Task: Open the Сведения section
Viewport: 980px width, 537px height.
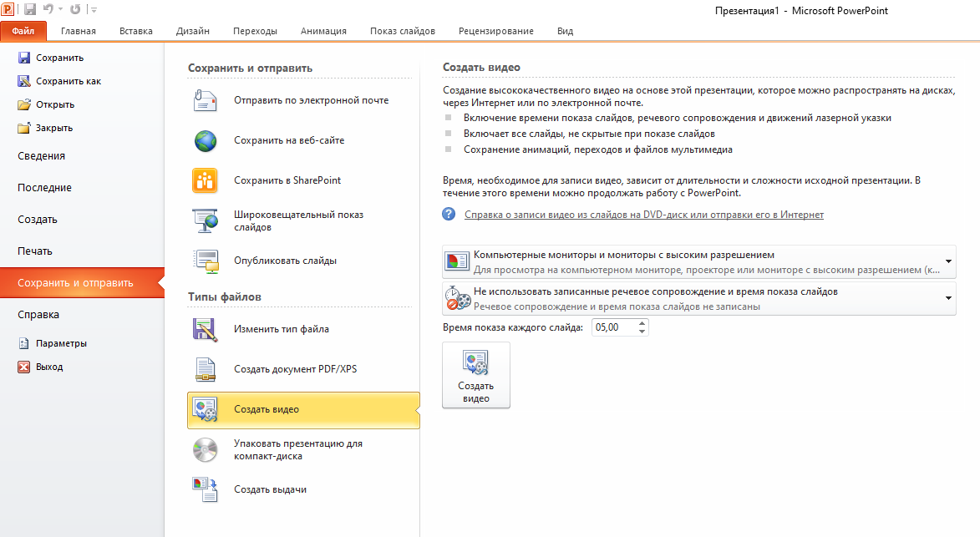Action: click(41, 156)
